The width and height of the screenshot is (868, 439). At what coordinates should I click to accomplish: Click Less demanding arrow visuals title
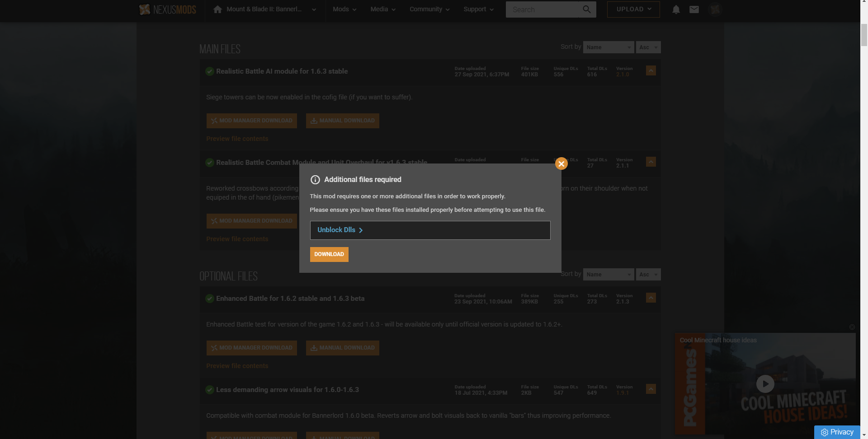(288, 390)
